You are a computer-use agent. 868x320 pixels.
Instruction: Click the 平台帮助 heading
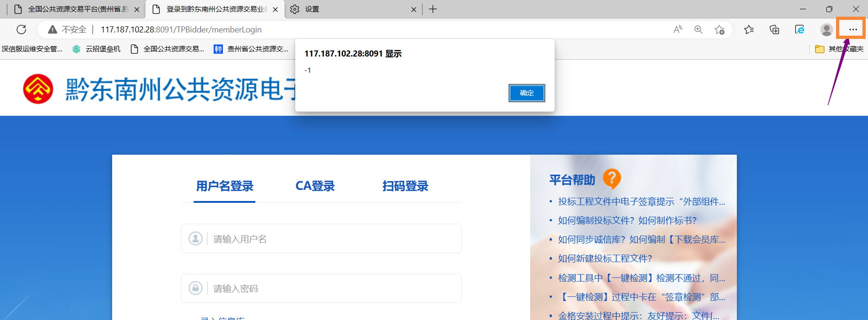[572, 180]
